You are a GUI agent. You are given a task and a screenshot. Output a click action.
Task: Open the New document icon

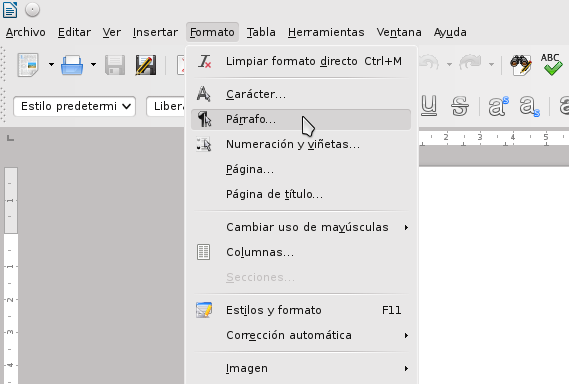pyautogui.click(x=28, y=65)
